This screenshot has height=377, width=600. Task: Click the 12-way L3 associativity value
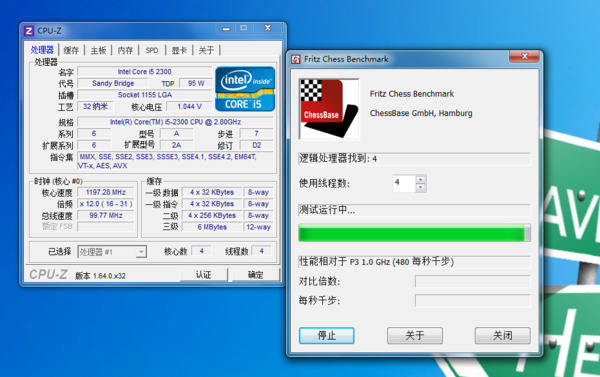point(258,227)
